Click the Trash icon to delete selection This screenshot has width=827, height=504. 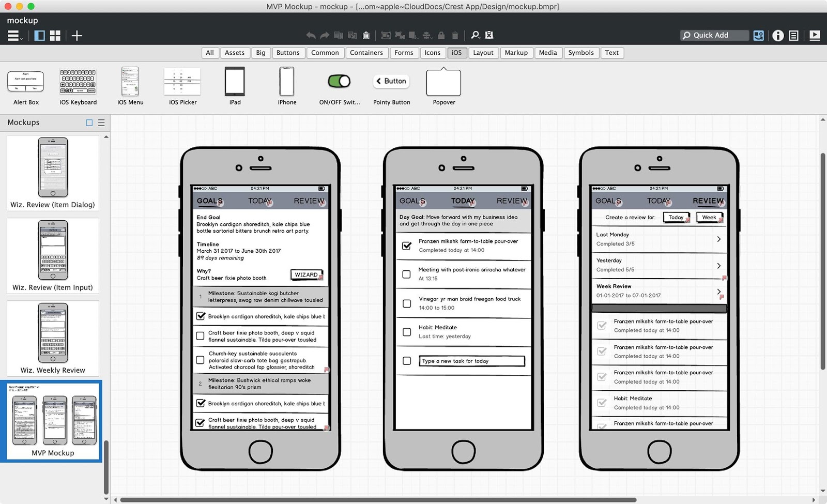(455, 35)
